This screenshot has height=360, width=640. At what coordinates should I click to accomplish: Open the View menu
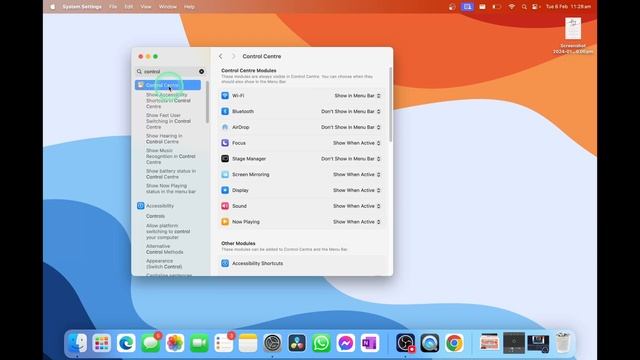click(146, 7)
